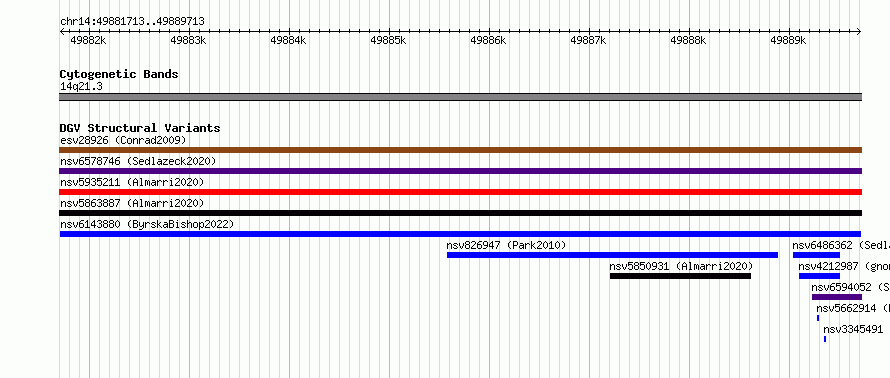Click the 49888k ruler tick label
The height and width of the screenshot is (378, 890).
[x=689, y=40]
